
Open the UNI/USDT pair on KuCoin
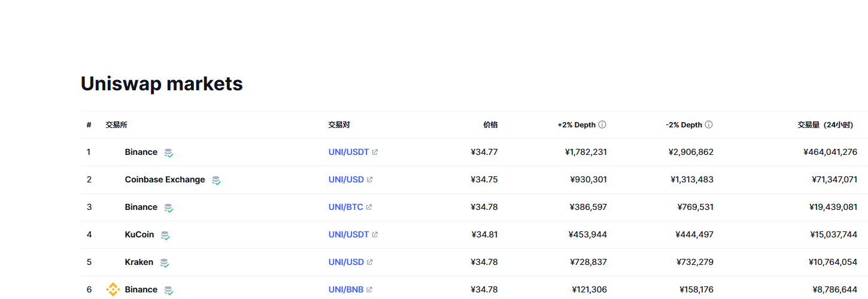point(348,234)
